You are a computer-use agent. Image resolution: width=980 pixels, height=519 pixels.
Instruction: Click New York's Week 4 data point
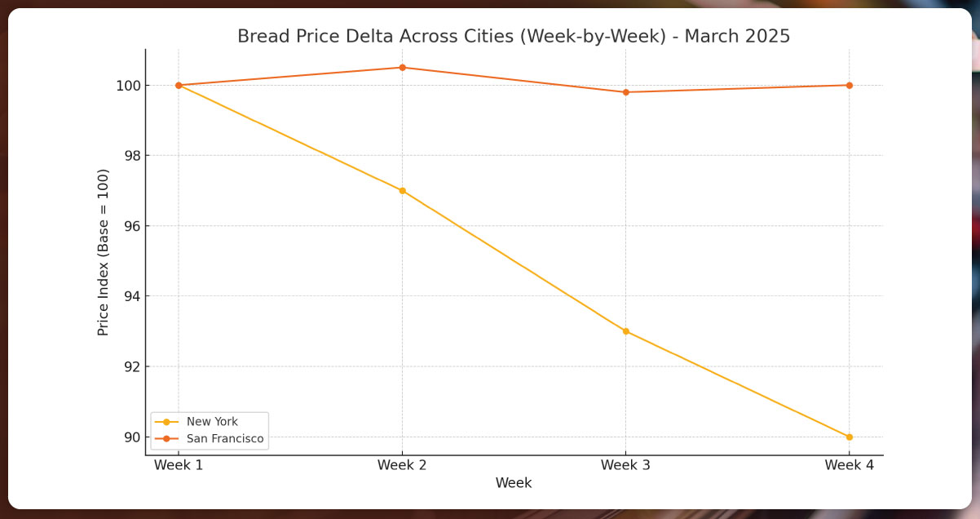coord(849,437)
